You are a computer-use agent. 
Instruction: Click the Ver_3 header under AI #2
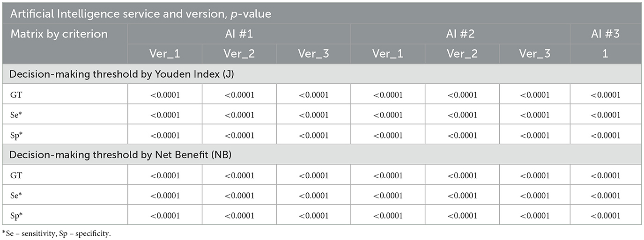(x=534, y=54)
